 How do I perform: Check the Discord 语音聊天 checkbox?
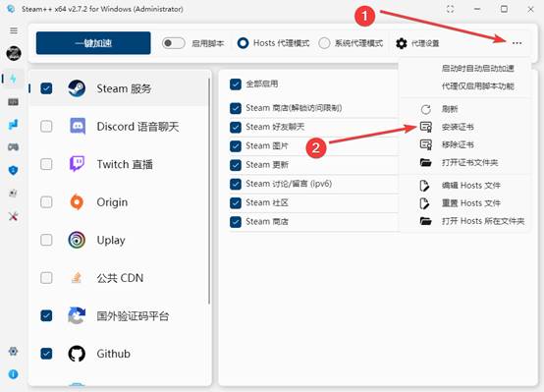click(x=46, y=127)
